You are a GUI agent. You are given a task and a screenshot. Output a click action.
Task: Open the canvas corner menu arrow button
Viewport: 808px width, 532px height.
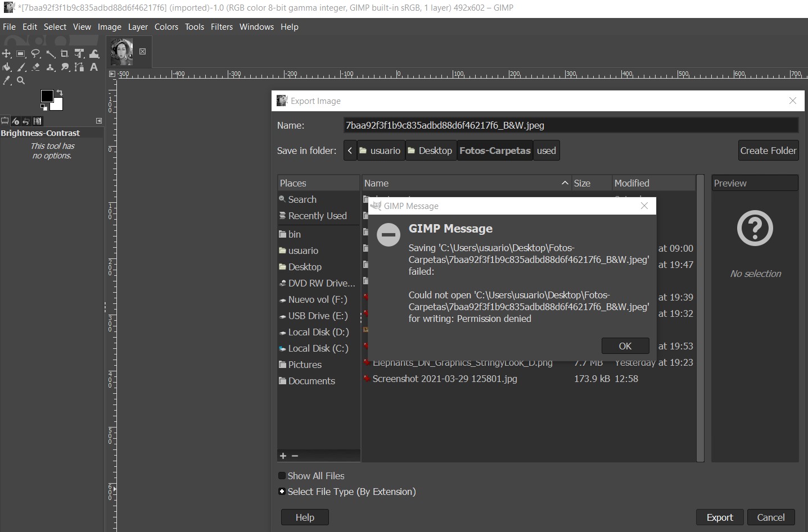[x=112, y=74]
